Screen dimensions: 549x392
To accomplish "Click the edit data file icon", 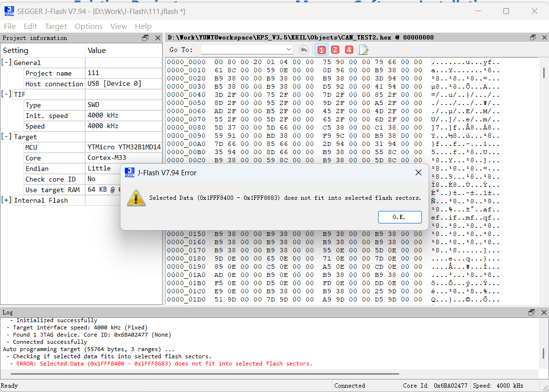I will click(x=364, y=50).
